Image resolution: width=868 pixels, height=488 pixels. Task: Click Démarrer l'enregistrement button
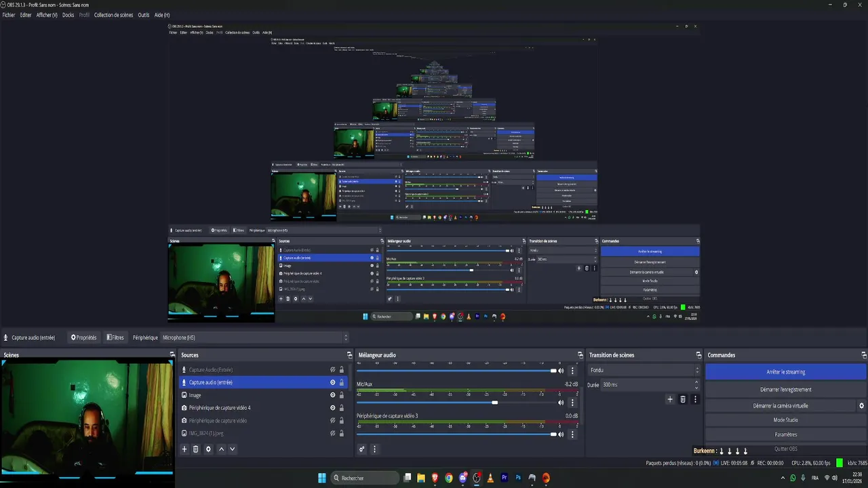point(785,390)
